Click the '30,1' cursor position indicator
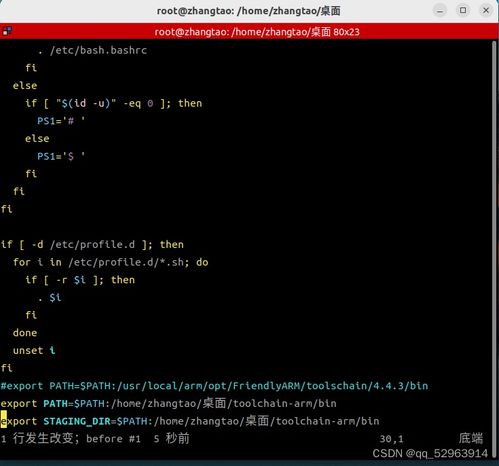499x466 pixels. pyautogui.click(x=392, y=439)
